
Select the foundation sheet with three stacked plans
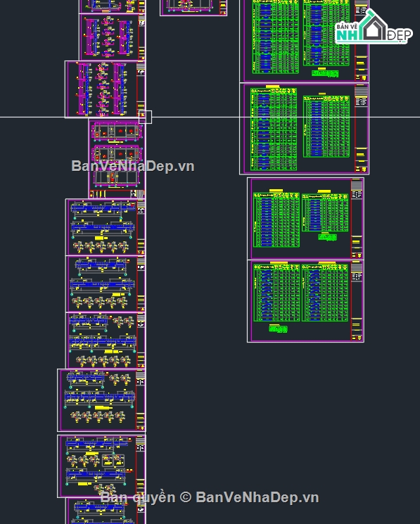click(x=117, y=159)
